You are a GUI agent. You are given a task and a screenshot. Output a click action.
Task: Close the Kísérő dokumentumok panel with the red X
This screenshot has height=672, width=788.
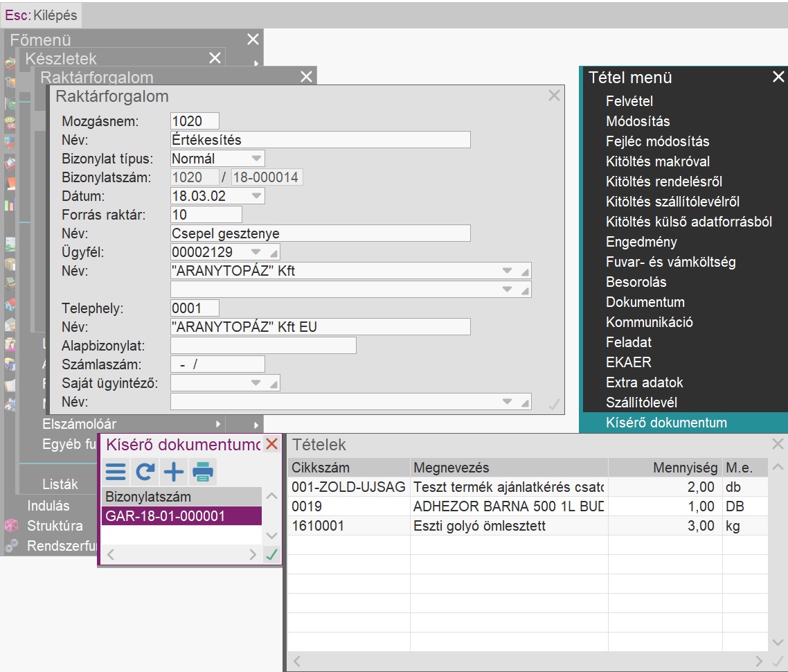click(272, 444)
